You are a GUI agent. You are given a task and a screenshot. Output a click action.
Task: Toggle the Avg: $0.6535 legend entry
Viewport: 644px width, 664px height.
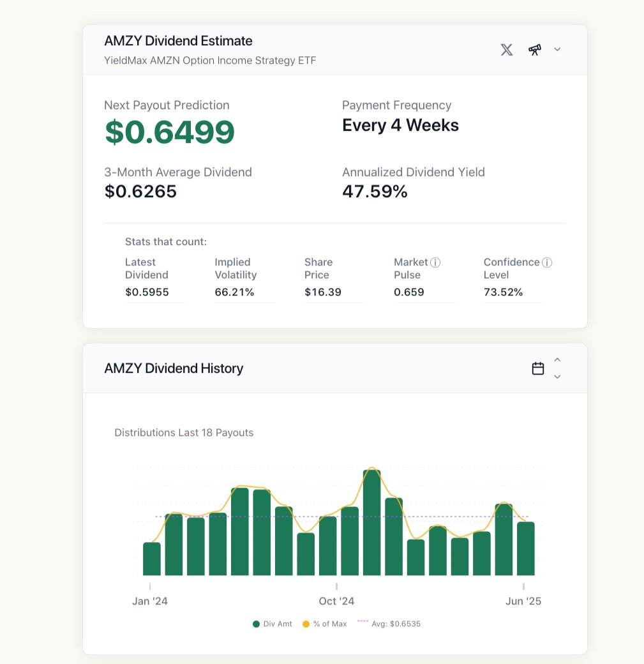[389, 624]
